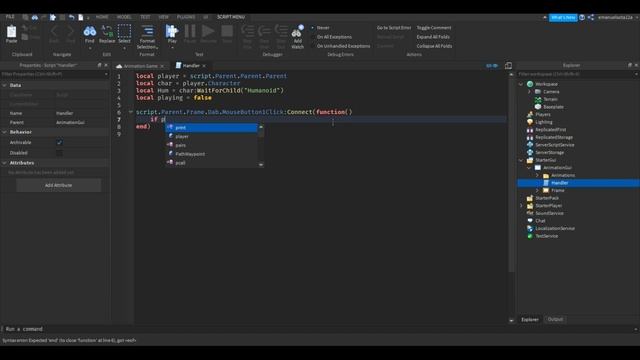The image size is (640, 360).
Task: Click Go to Script Error action
Action: click(394, 28)
